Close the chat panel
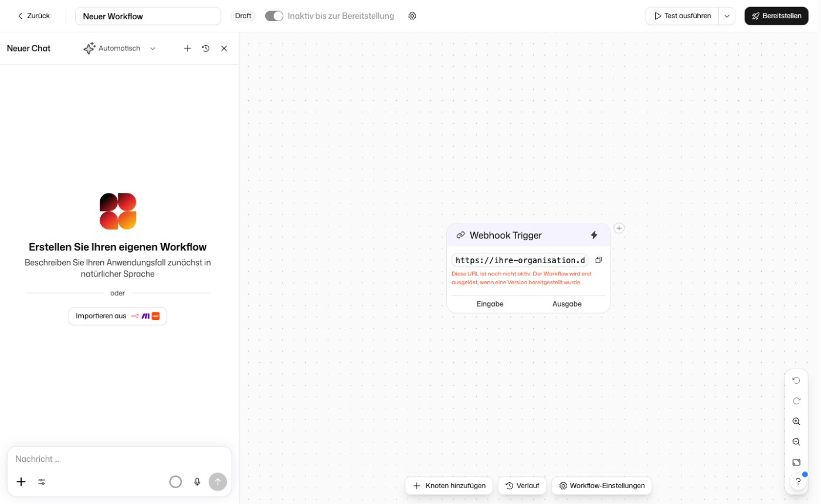Viewport: 821px width, 504px height. click(224, 49)
